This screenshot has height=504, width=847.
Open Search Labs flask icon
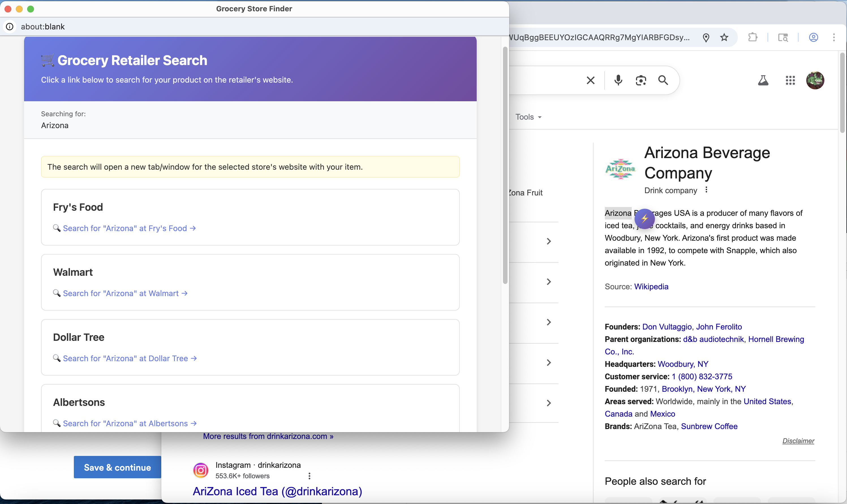(763, 80)
